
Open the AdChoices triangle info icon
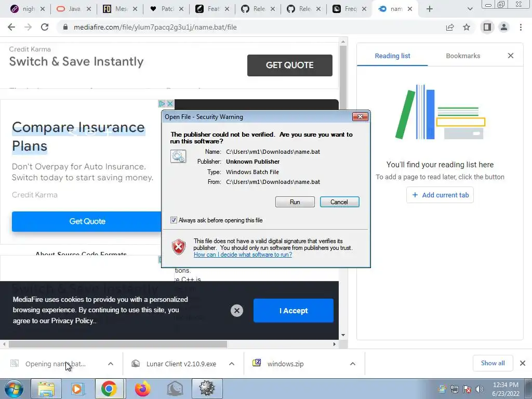pyautogui.click(x=162, y=103)
